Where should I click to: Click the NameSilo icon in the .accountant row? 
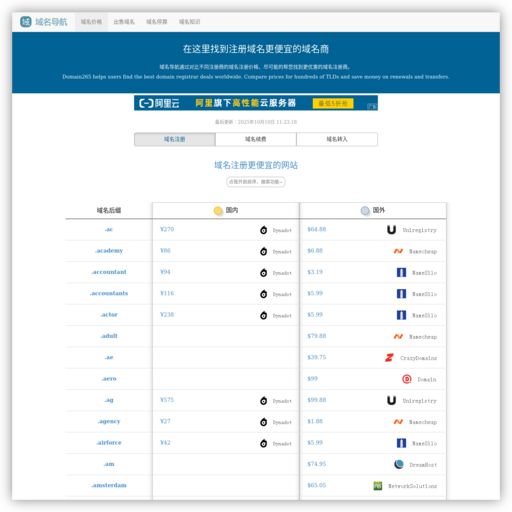point(401,272)
